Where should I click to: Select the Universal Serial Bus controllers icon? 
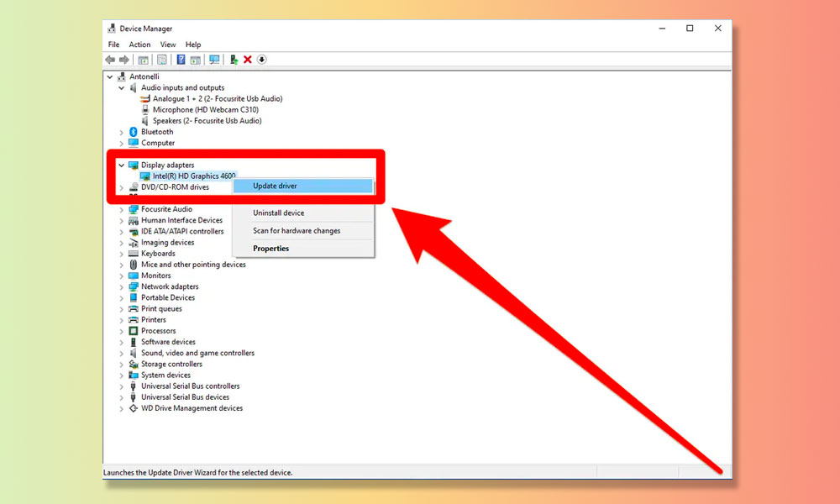tap(134, 386)
